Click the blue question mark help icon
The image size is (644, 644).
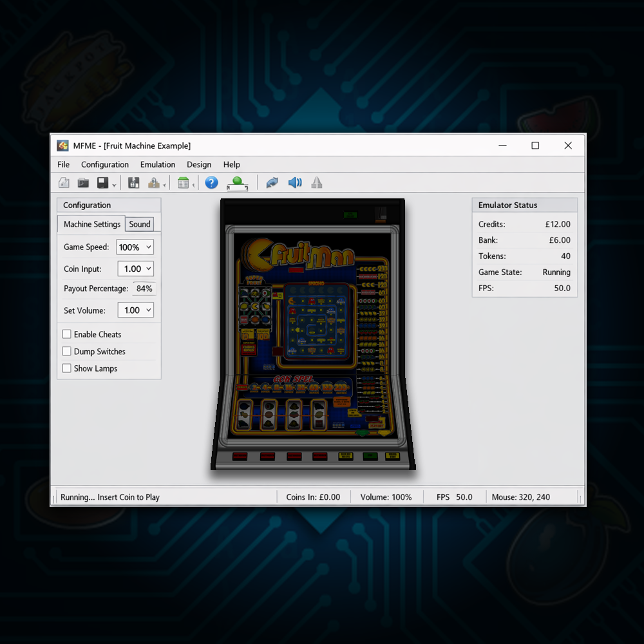(x=211, y=183)
